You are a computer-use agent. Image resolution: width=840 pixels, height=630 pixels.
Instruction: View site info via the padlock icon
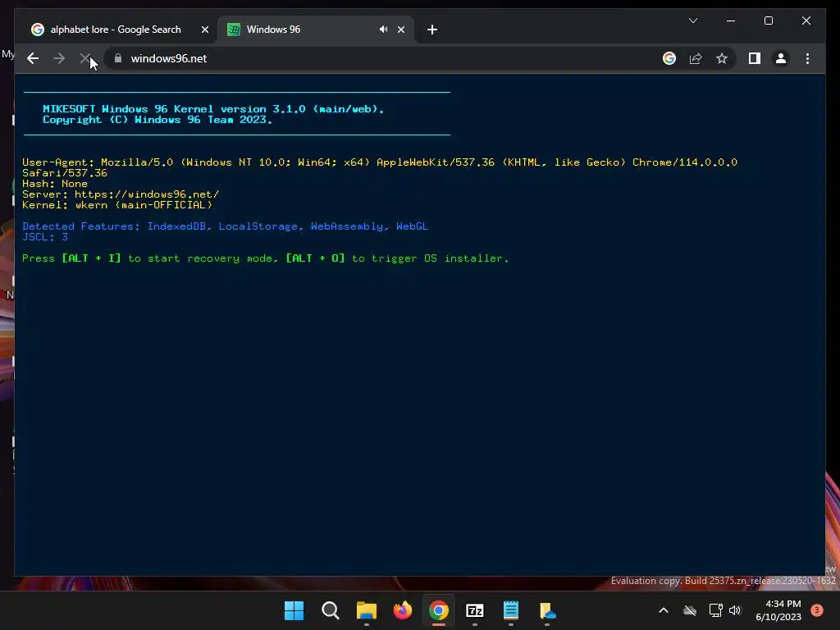click(x=118, y=58)
